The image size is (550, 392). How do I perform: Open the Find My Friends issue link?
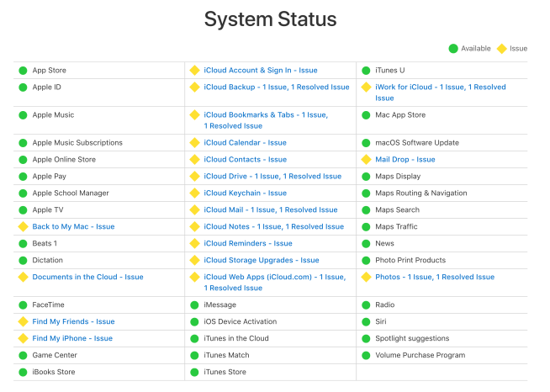(x=73, y=322)
